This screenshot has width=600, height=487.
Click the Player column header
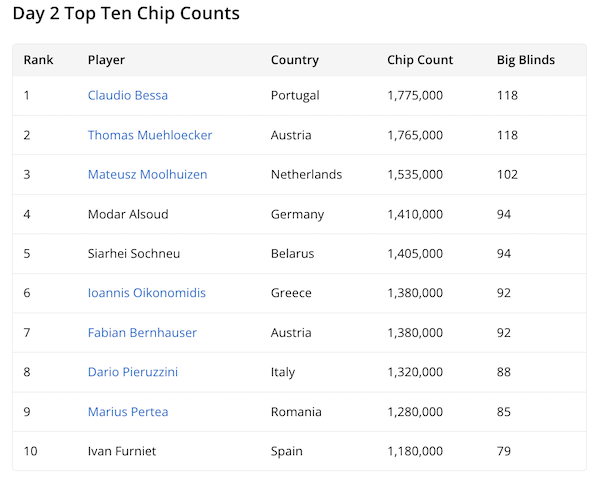point(106,60)
